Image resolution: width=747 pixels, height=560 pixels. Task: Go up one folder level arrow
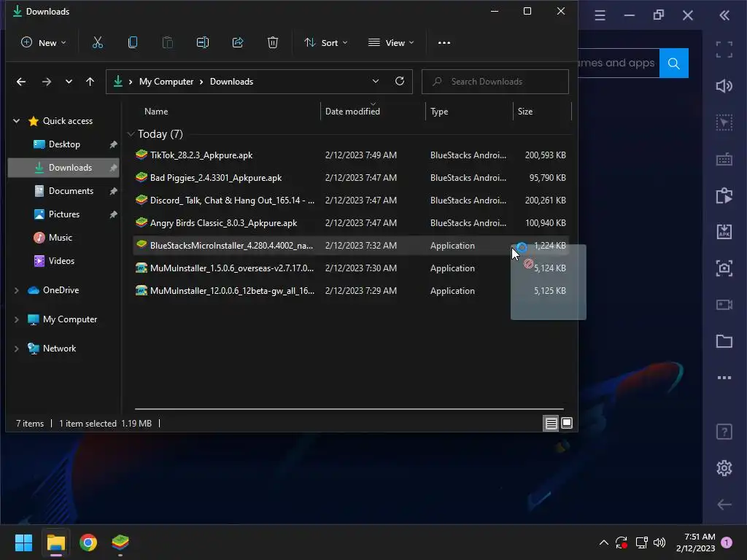tap(90, 82)
